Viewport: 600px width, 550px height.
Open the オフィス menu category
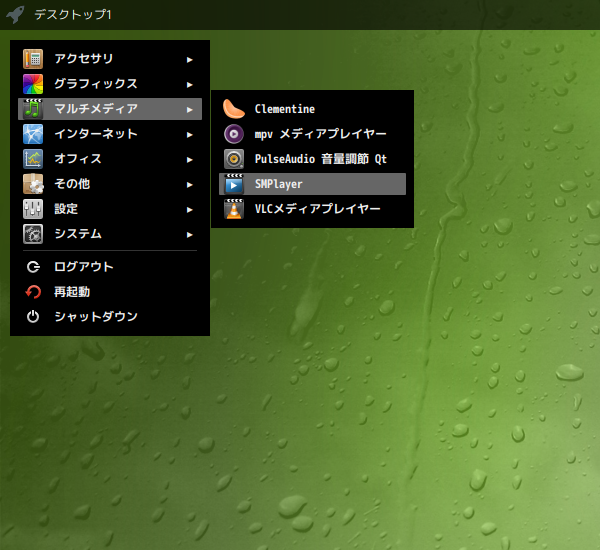[x=110, y=159]
